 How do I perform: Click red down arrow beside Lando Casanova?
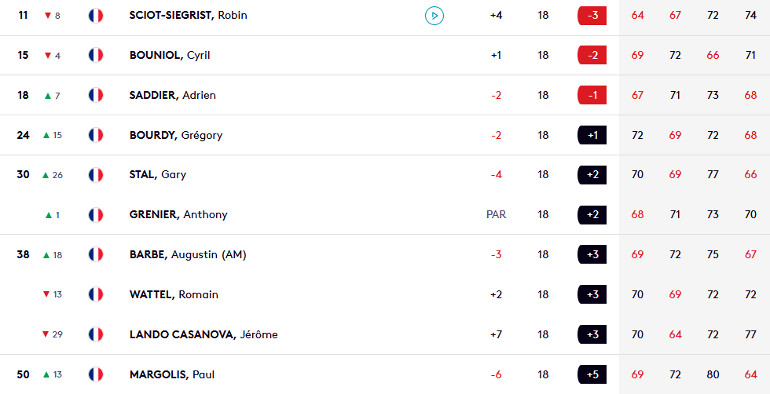coord(46,335)
